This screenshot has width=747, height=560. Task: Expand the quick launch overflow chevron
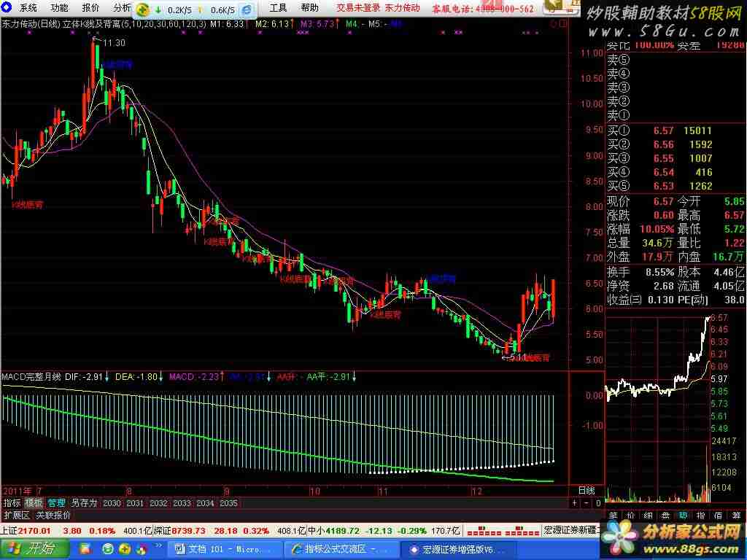click(158, 545)
